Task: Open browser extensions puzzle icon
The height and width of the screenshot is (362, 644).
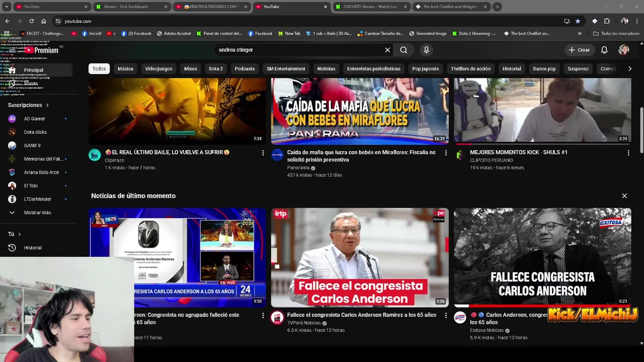Action: point(607,21)
